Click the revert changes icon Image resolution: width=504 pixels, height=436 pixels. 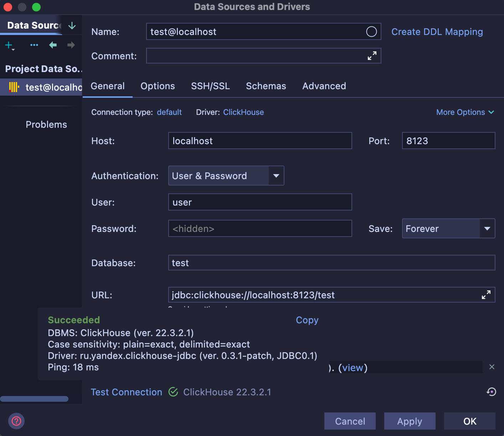[x=491, y=392]
